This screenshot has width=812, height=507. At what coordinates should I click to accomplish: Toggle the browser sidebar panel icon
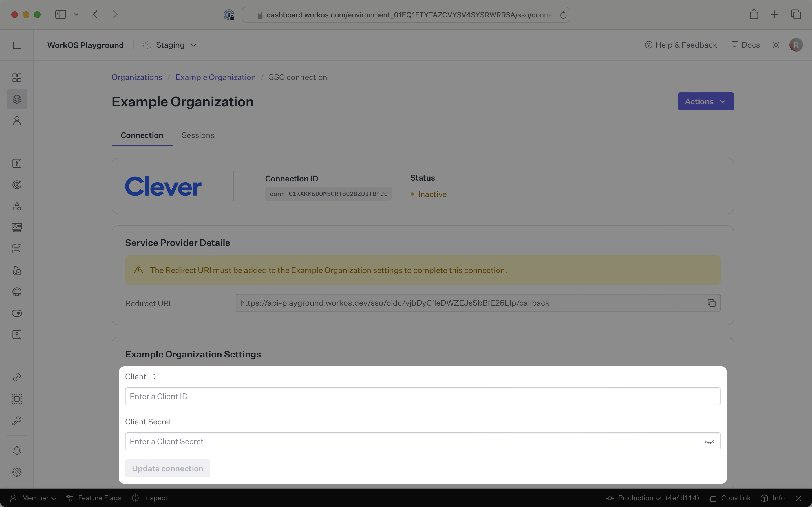tap(60, 14)
